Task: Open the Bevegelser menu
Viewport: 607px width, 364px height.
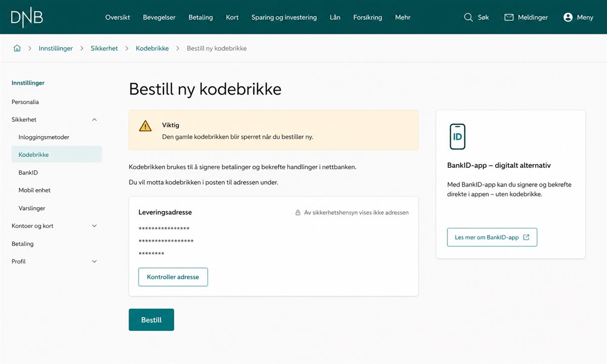Action: (159, 17)
